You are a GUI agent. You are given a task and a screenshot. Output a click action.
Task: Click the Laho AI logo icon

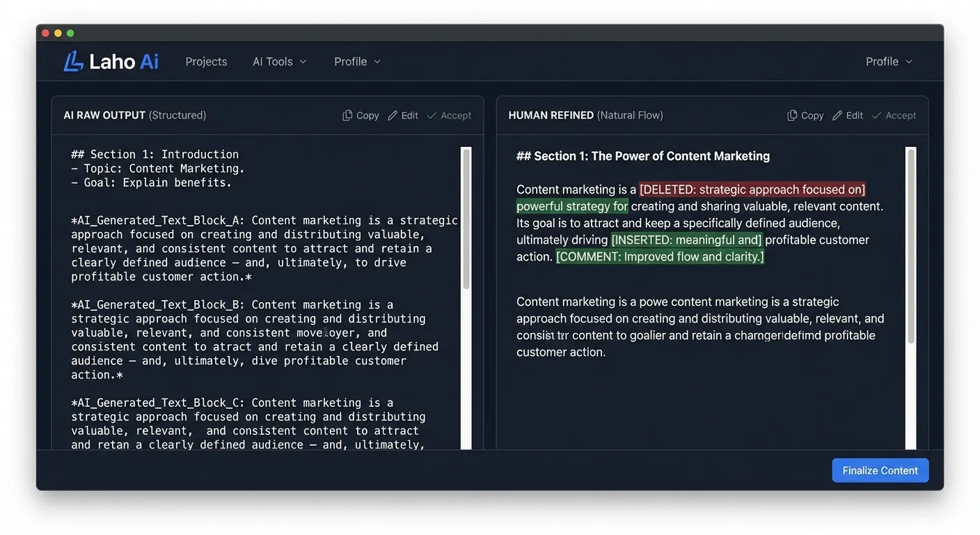73,61
